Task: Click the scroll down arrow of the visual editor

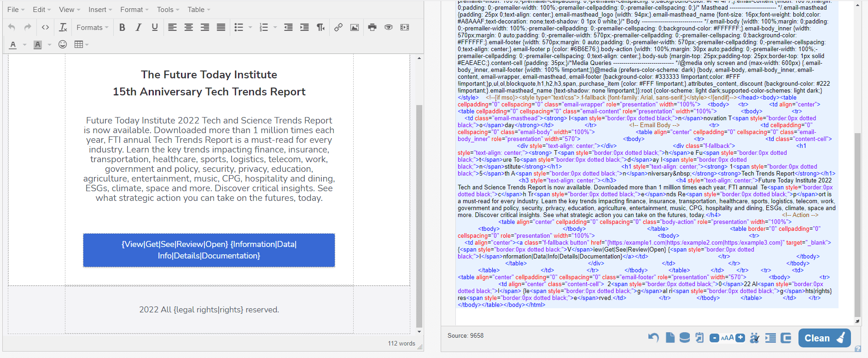Action: [419, 332]
